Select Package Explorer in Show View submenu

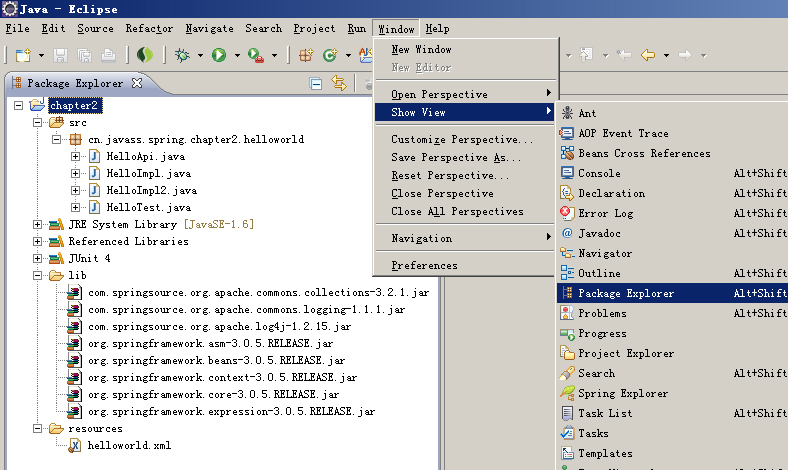[625, 293]
